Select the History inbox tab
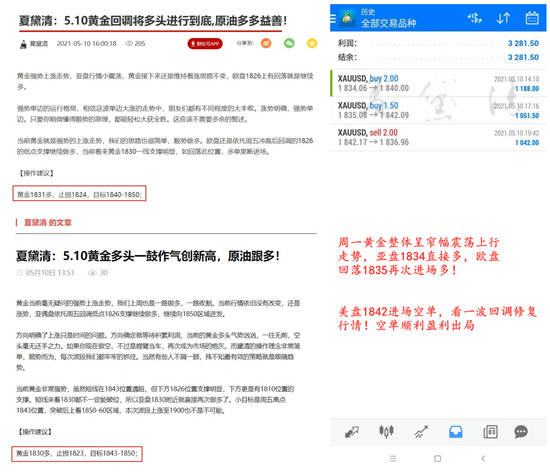 pyautogui.click(x=456, y=432)
